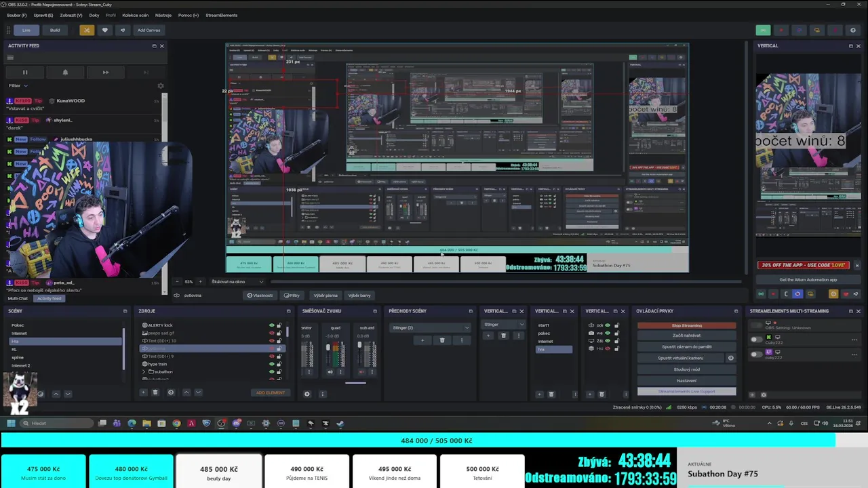Move selected scene down in Scény
The width and height of the screenshot is (868, 488).
pos(68,394)
